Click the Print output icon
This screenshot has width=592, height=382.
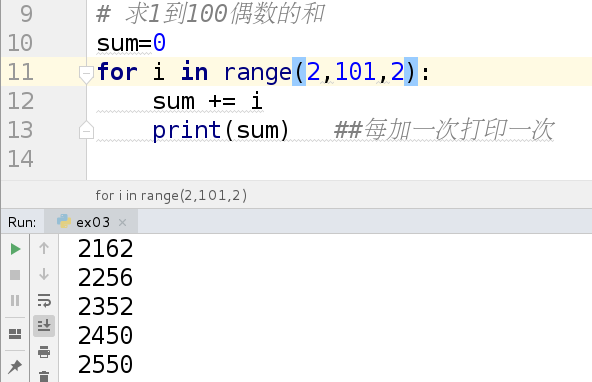(44, 351)
